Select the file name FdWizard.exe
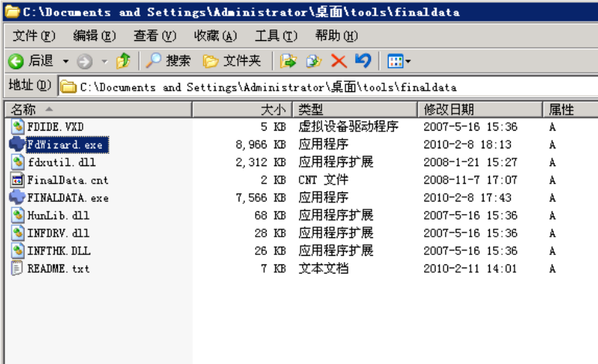The height and width of the screenshot is (364, 598). tap(67, 145)
